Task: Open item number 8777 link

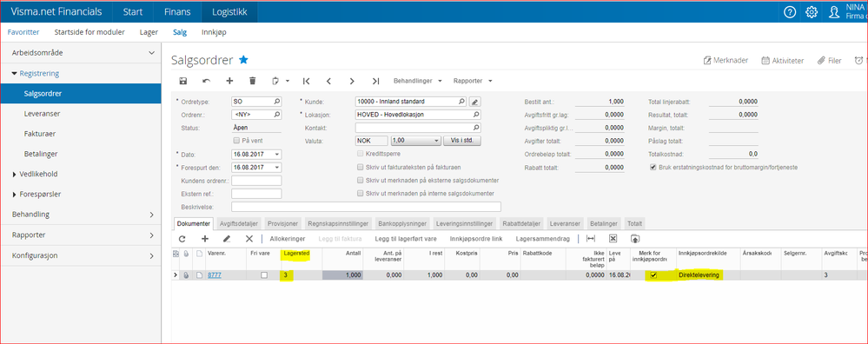Action: [215, 275]
